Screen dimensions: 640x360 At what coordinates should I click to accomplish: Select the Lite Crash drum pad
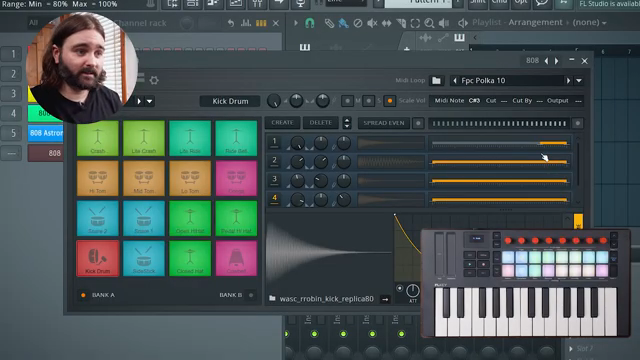144,138
